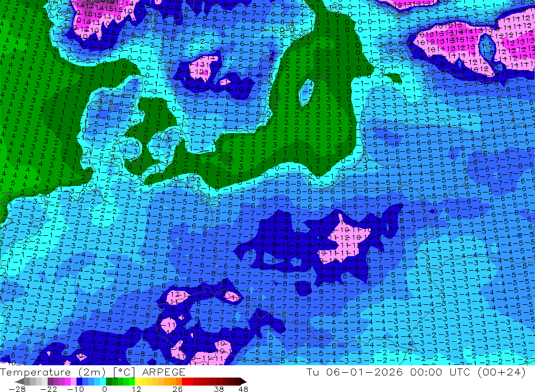This screenshot has width=535, height=392.
Task: Click the green segment of the color scale
Action: pyautogui.click(x=120, y=381)
